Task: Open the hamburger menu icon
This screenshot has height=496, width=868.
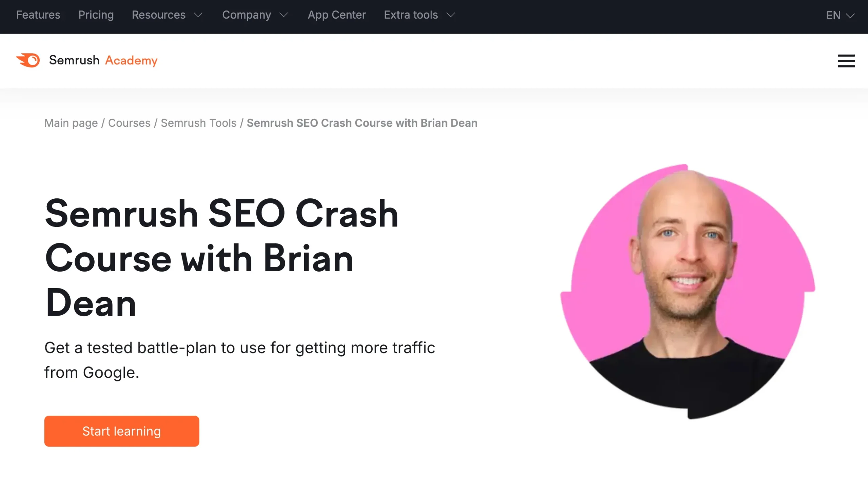Action: point(846,61)
